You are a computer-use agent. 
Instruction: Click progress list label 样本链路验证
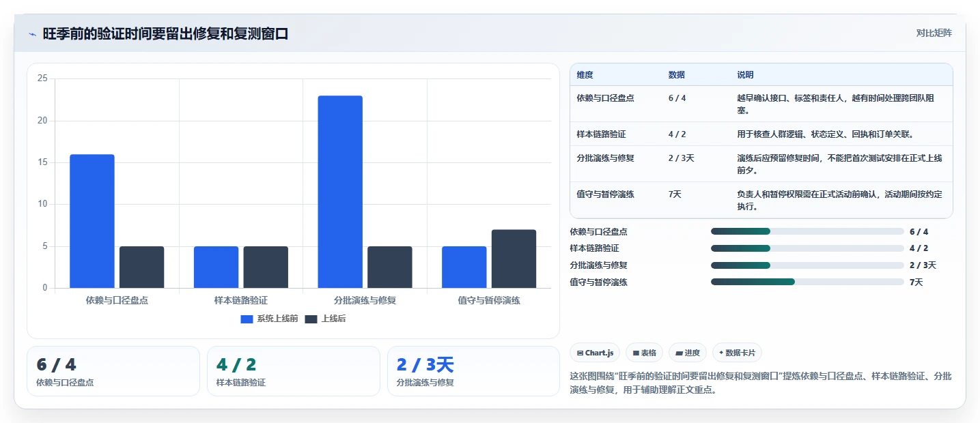(x=595, y=248)
